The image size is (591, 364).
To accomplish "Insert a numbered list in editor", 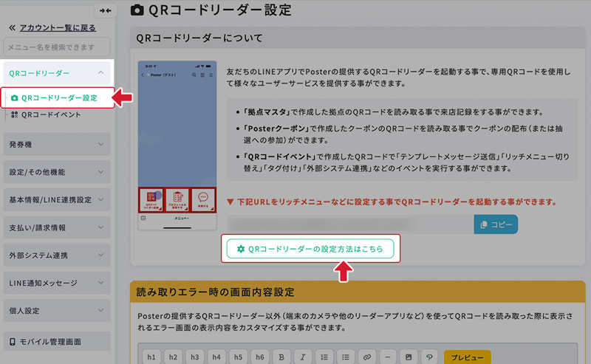I will (x=322, y=357).
